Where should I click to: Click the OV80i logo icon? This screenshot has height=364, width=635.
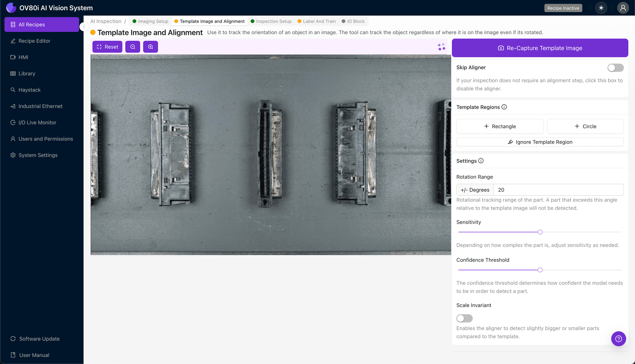tap(11, 8)
